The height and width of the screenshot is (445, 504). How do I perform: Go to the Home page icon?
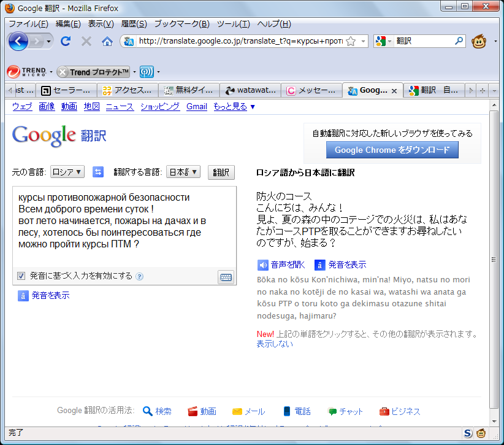pos(107,41)
